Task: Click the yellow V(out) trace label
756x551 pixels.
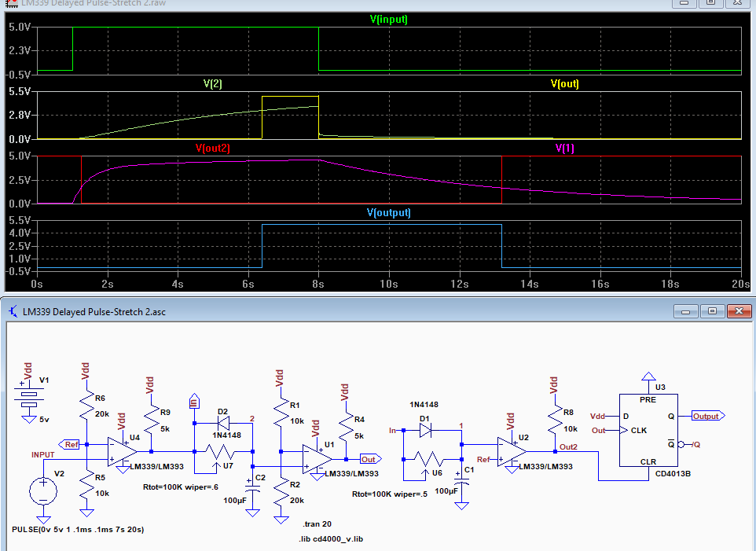Action: coord(564,83)
